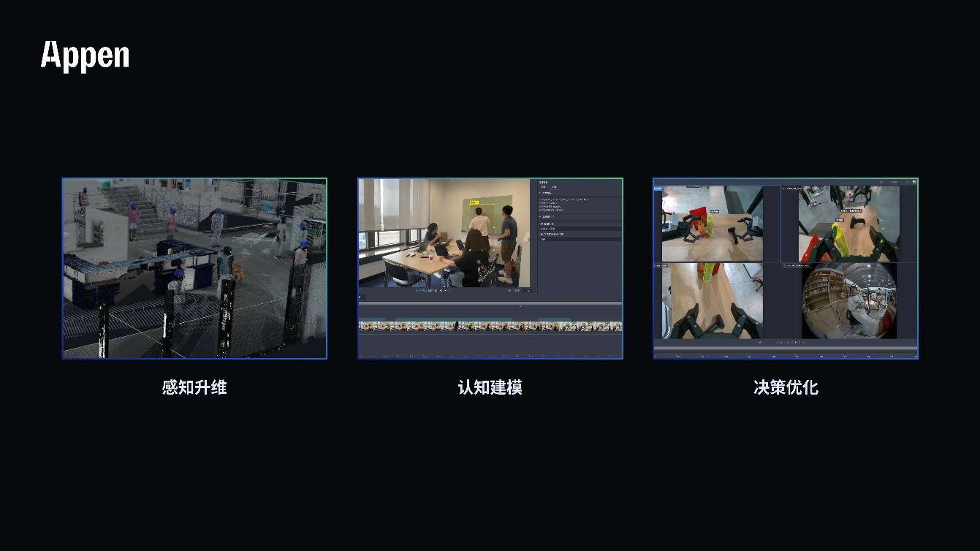Open the 3D point cloud screenshot
980x551 pixels.
[x=194, y=268]
